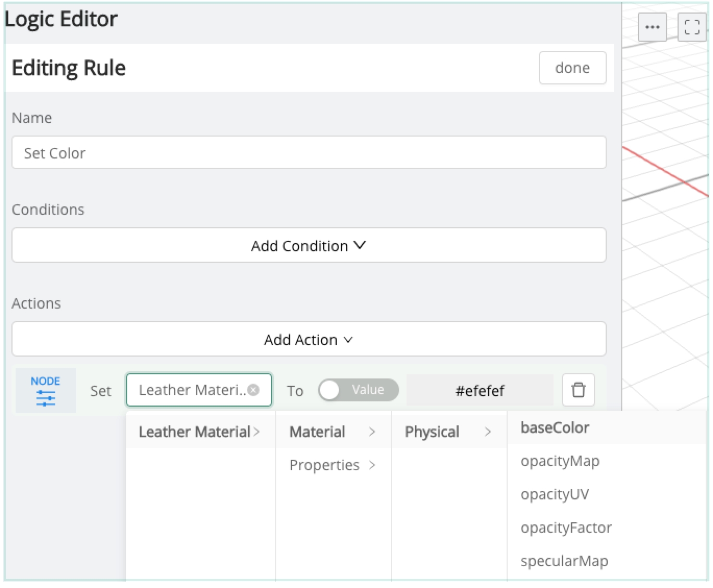Click the NODE action type icon

pos(45,390)
